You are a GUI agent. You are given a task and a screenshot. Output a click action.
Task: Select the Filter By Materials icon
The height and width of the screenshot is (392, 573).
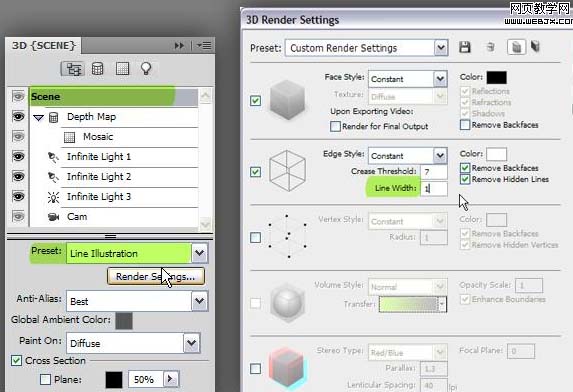122,69
